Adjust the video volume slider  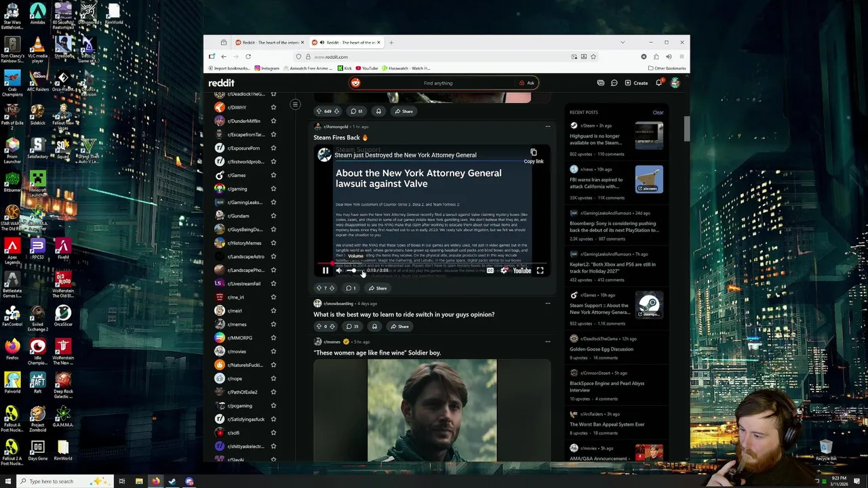[355, 270]
